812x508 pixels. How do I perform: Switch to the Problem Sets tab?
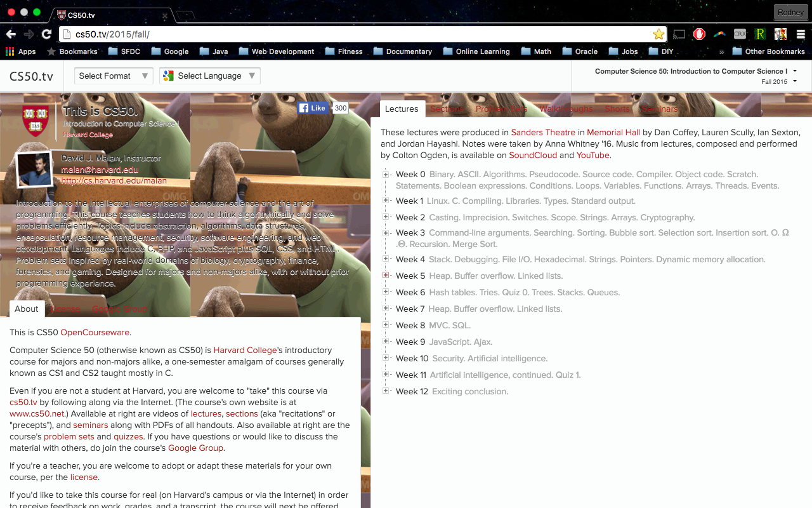pyautogui.click(x=501, y=109)
